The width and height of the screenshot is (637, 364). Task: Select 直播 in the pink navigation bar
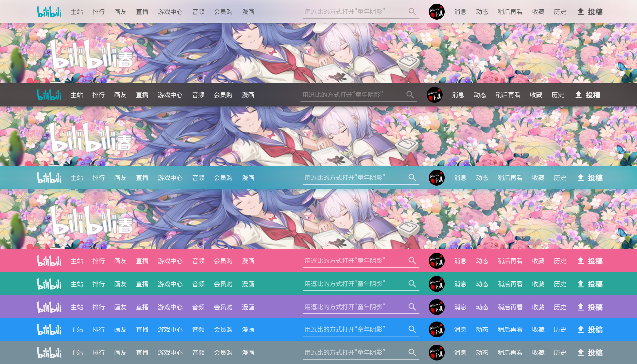tap(142, 261)
